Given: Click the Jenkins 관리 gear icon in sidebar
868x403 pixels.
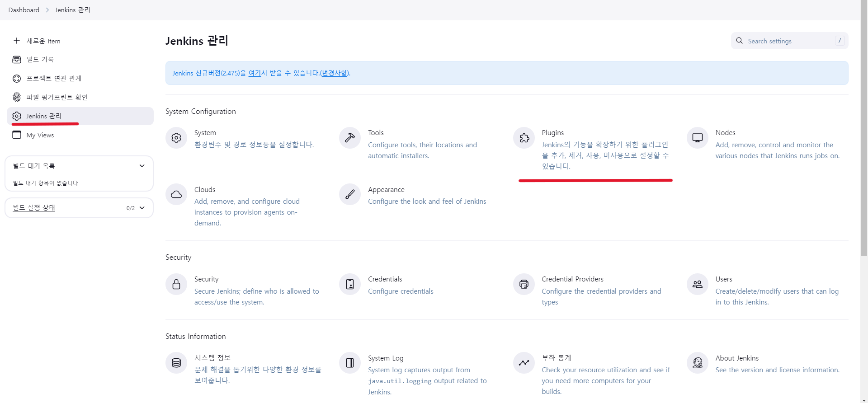Looking at the screenshot, I should click(x=17, y=116).
